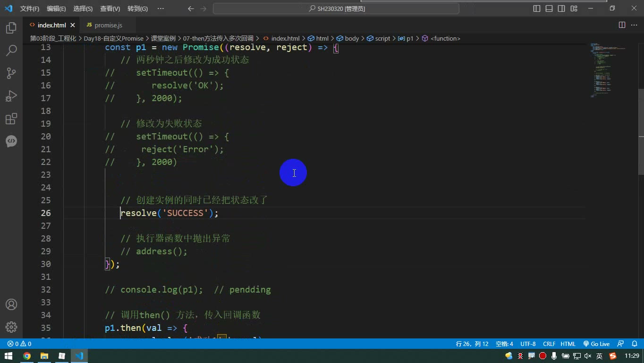The width and height of the screenshot is (644, 363).
Task: Open the Customize Layout icon
Action: (x=574, y=9)
